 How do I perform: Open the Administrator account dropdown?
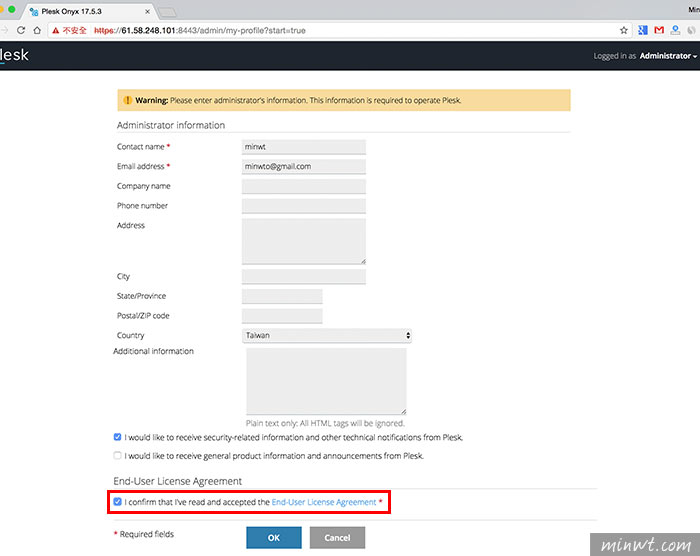point(668,56)
